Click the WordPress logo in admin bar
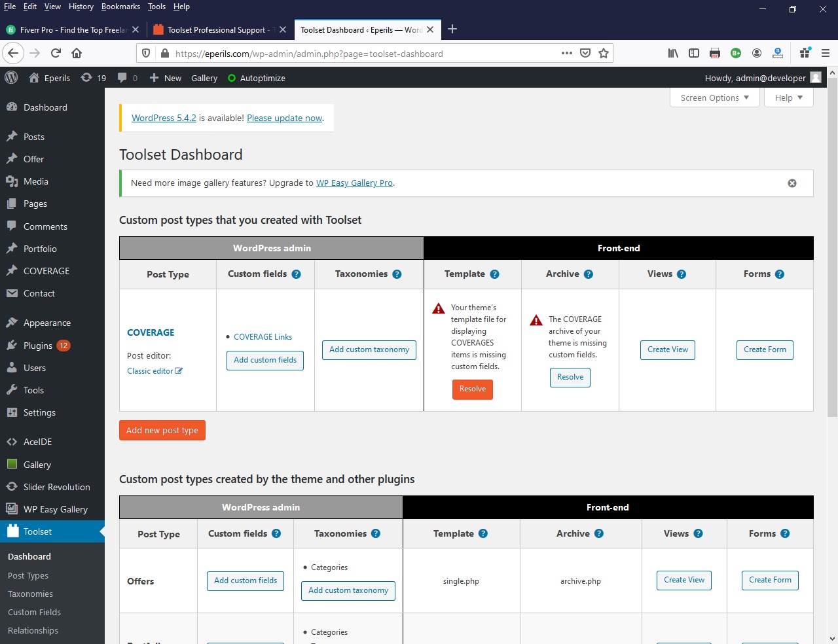The width and height of the screenshot is (838, 644). (x=11, y=77)
